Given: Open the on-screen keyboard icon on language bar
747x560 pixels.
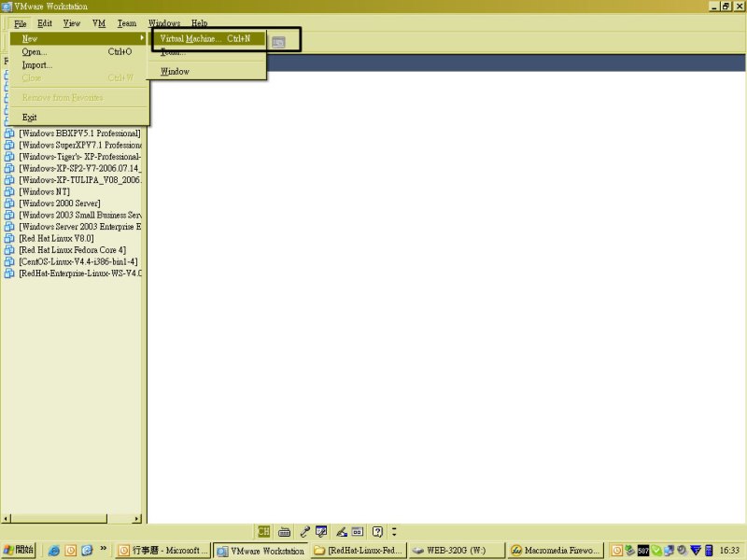Looking at the screenshot, I should tap(285, 531).
